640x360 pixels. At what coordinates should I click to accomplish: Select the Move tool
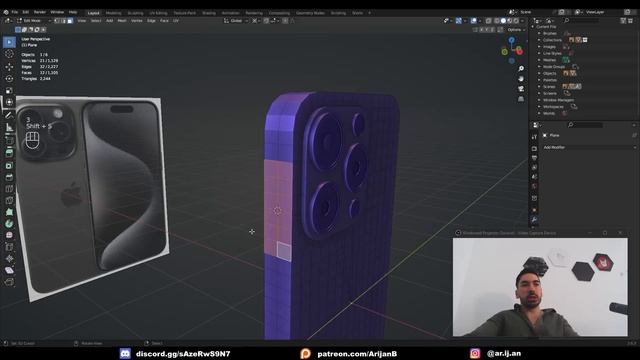[x=9, y=67]
